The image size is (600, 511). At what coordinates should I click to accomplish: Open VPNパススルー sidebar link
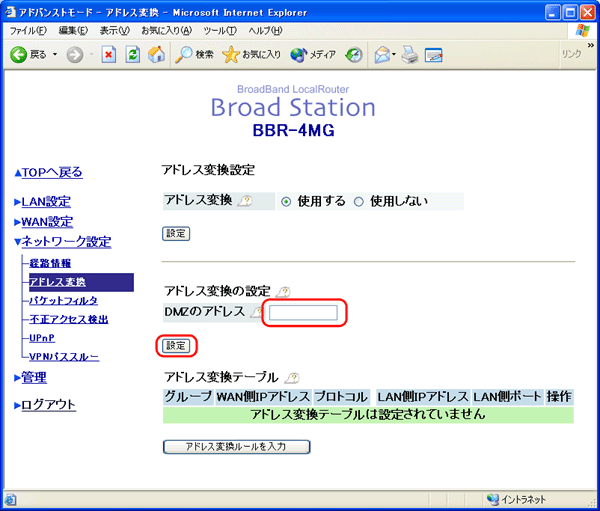(x=64, y=357)
